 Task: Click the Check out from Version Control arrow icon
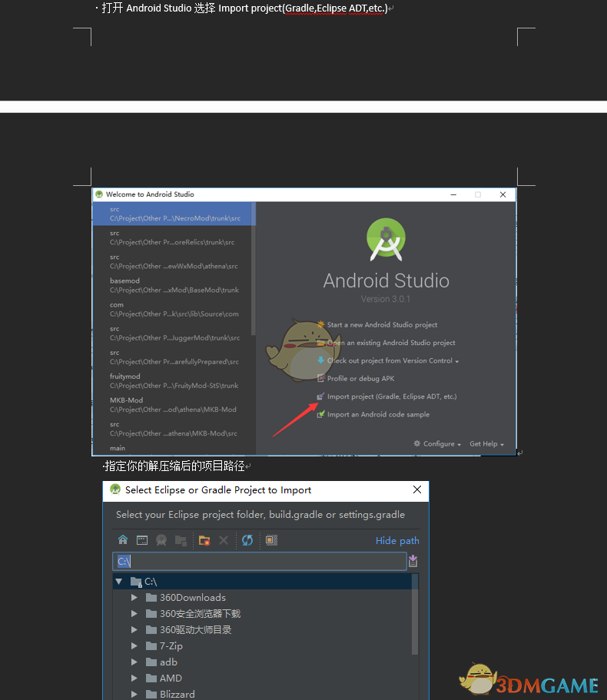320,360
